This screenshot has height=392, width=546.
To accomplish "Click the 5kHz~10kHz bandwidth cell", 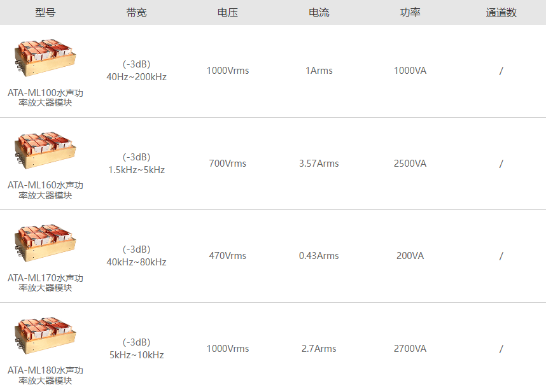I will coord(136,355).
